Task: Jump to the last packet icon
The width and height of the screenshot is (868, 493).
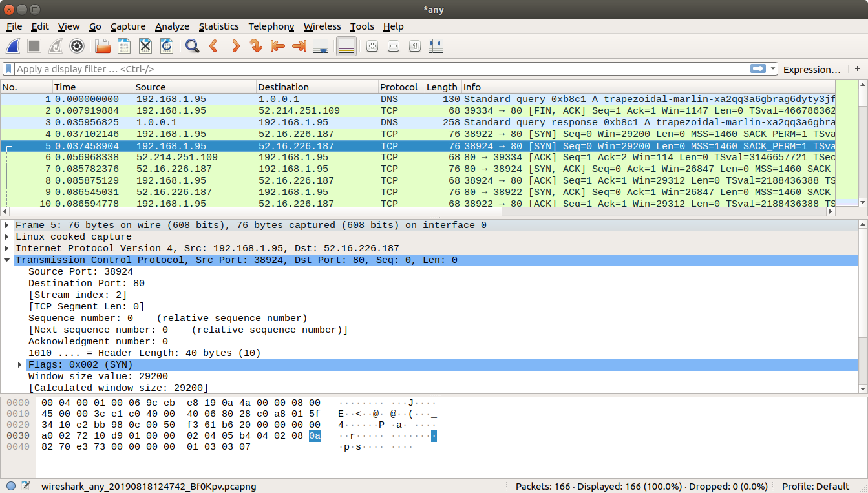Action: coord(299,46)
